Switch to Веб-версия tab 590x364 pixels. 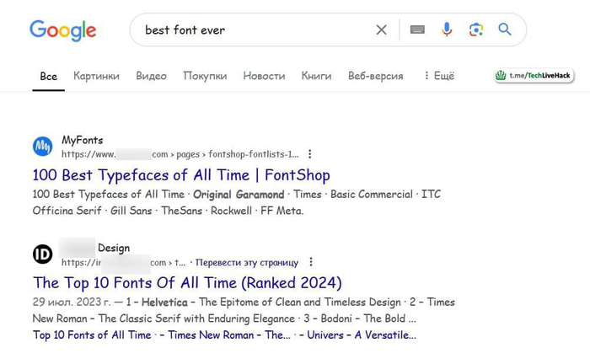[376, 76]
